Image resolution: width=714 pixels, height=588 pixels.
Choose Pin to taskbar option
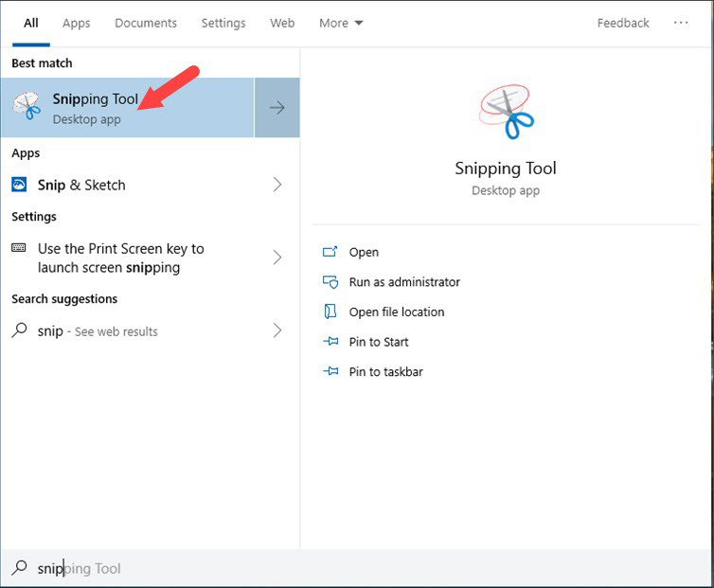(385, 372)
